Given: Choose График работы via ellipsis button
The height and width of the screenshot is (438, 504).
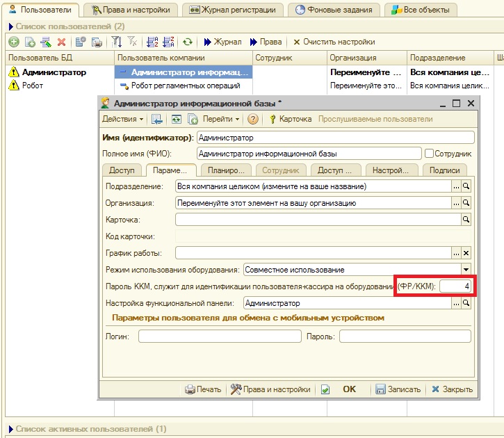Looking at the screenshot, I should pyautogui.click(x=456, y=253).
